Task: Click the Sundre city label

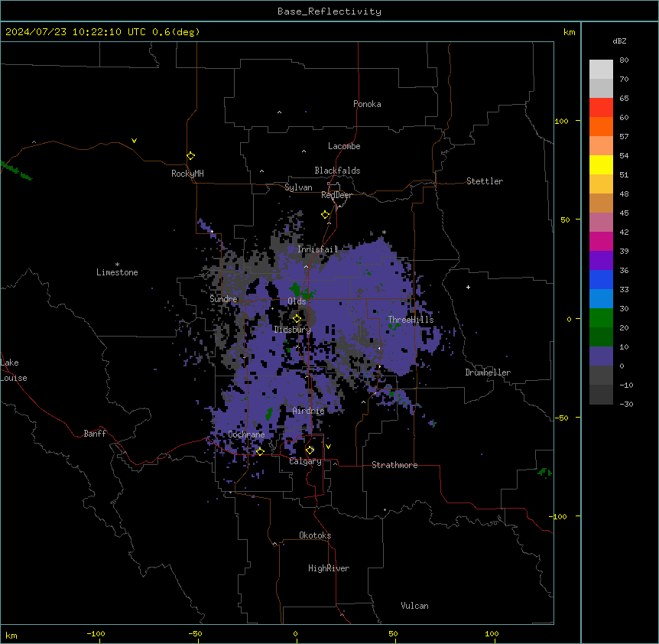Action: [x=223, y=299]
